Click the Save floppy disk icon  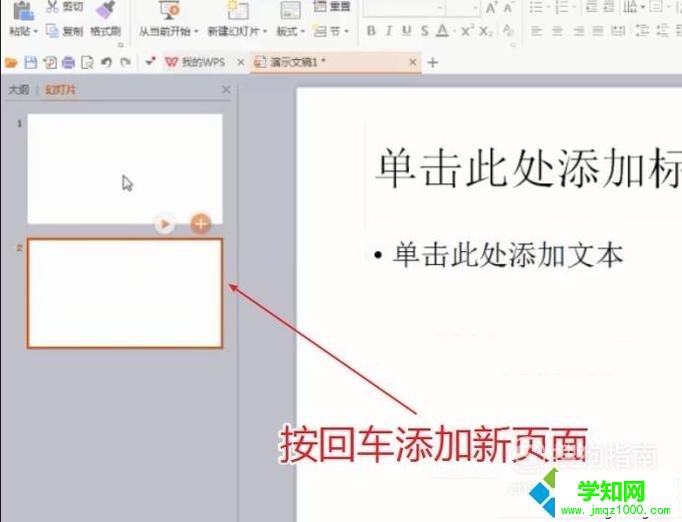(30, 63)
